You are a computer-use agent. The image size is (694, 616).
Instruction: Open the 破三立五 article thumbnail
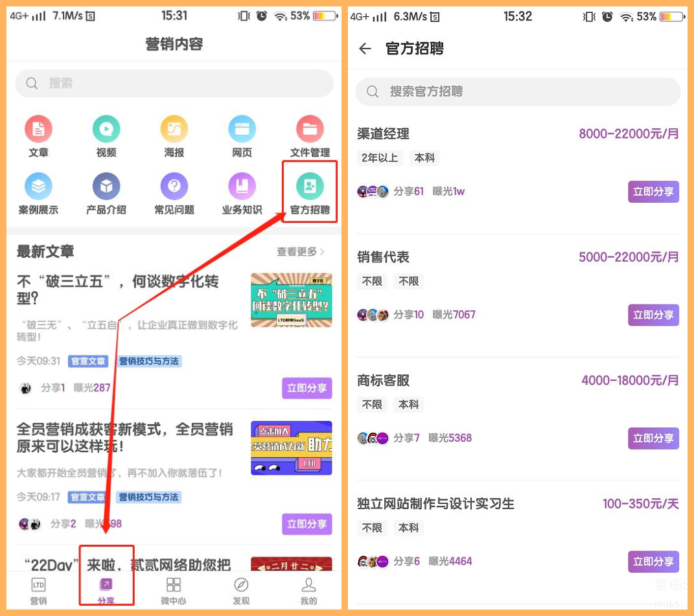point(292,300)
